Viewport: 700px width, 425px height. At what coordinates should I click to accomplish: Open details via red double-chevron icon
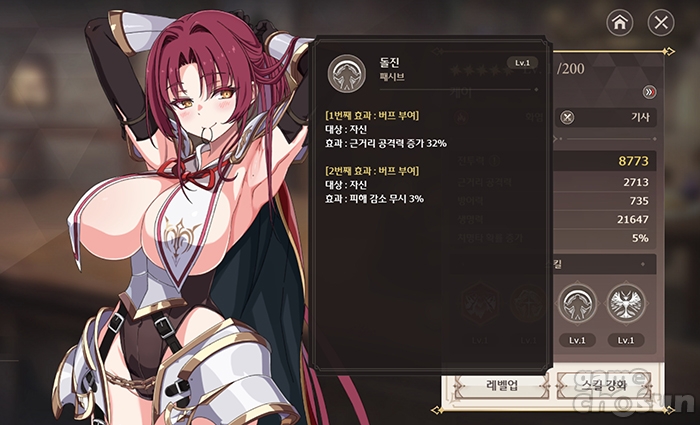point(650,92)
